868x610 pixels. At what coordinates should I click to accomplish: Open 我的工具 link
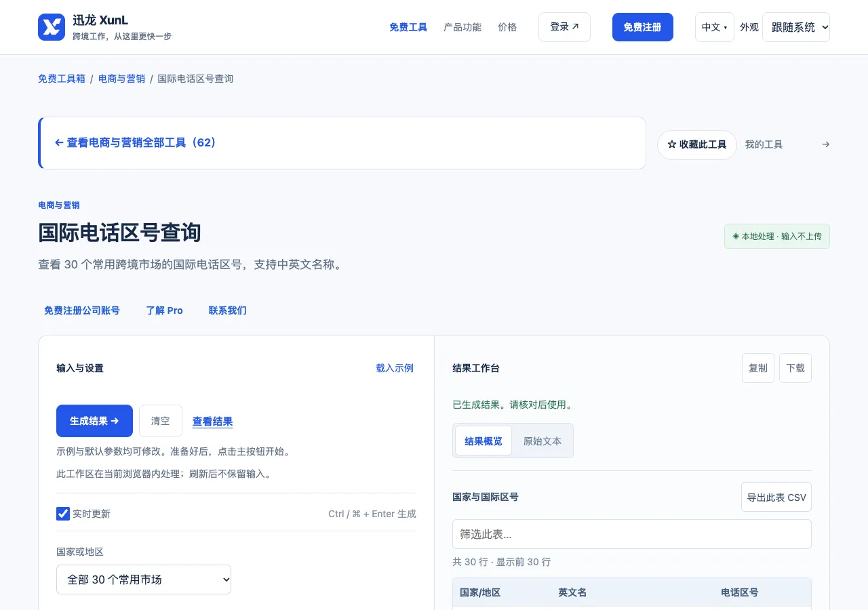[764, 144]
